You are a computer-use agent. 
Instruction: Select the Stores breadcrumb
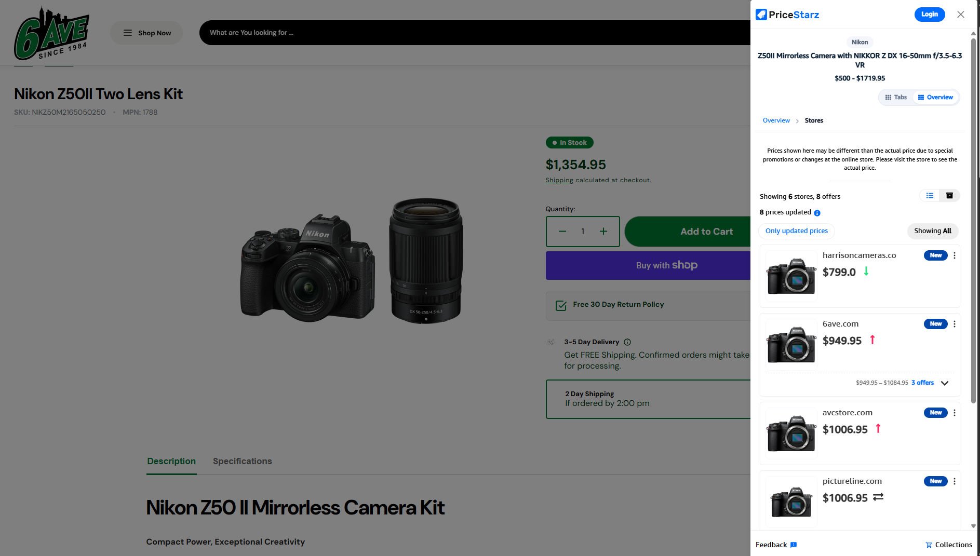coord(814,120)
